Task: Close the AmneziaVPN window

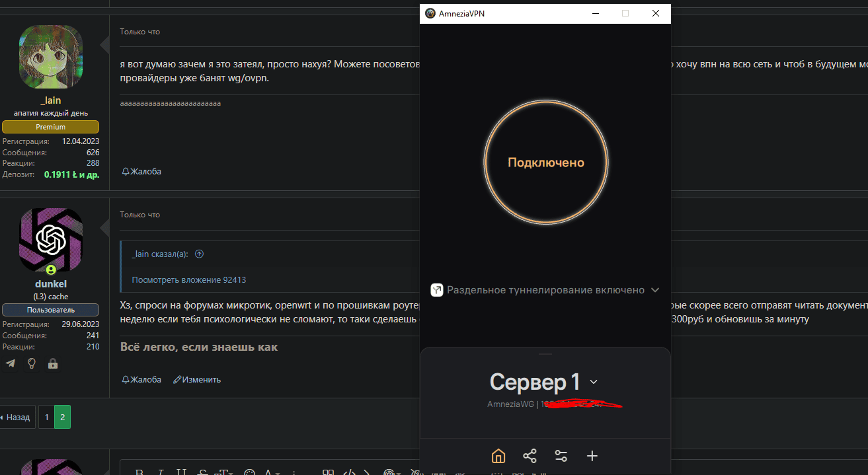Action: point(655,13)
